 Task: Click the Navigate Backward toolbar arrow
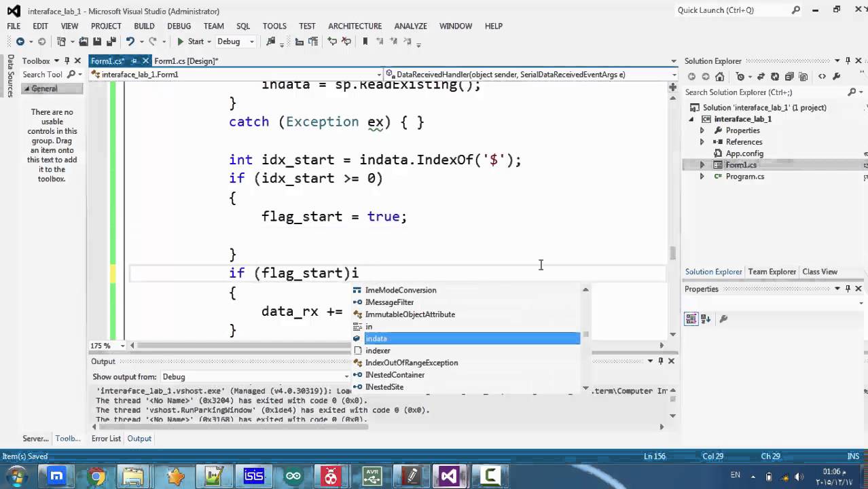pyautogui.click(x=20, y=41)
